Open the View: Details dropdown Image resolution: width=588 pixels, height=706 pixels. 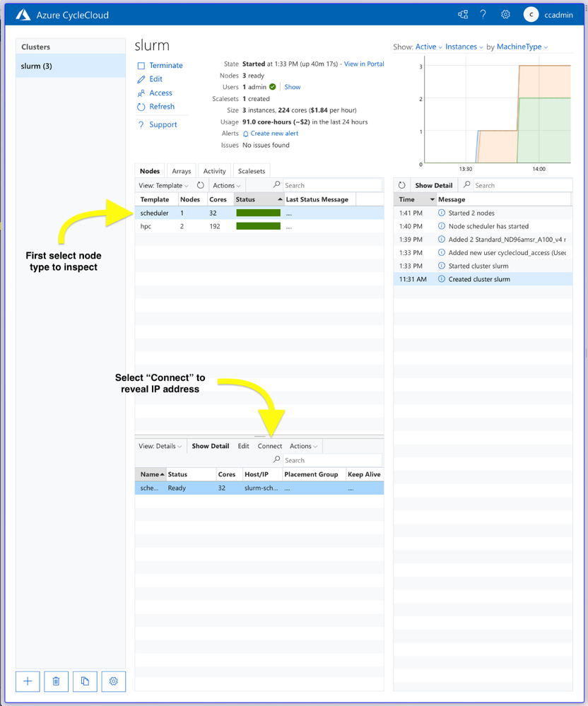click(x=160, y=446)
